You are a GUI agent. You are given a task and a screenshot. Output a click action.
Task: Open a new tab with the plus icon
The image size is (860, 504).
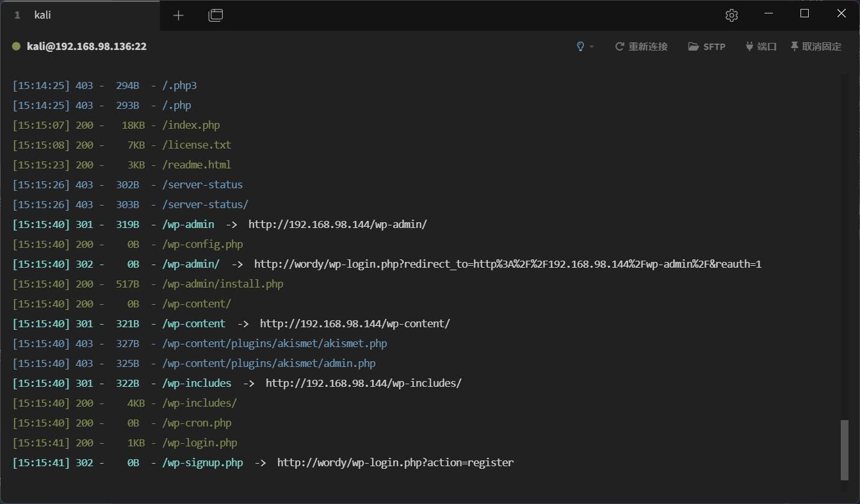click(x=178, y=15)
